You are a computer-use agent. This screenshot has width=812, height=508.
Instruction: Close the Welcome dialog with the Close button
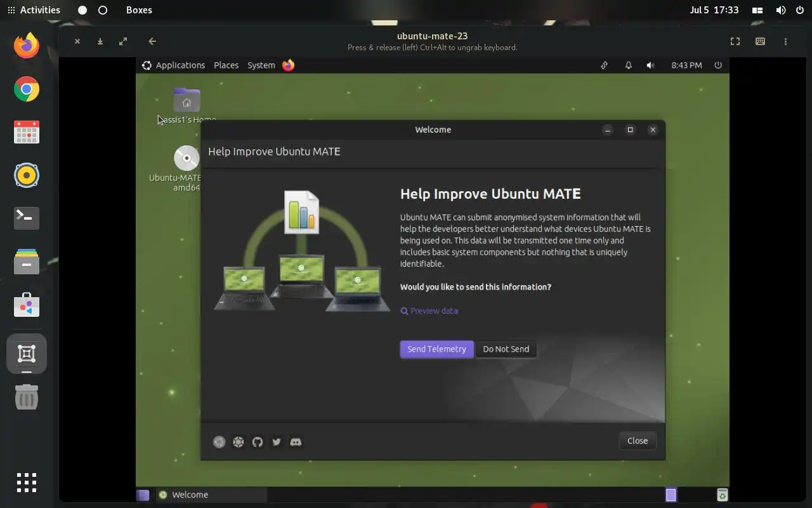click(638, 441)
